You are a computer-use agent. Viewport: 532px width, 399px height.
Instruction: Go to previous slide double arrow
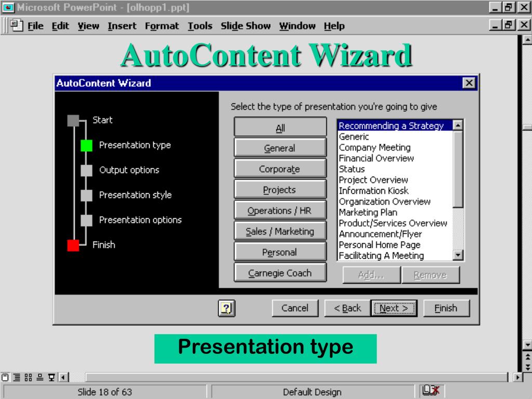pyautogui.click(x=528, y=357)
